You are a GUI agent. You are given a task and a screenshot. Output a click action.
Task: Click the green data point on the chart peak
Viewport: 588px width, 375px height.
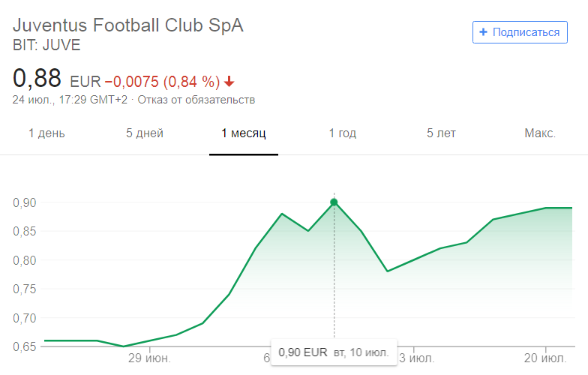click(x=334, y=202)
